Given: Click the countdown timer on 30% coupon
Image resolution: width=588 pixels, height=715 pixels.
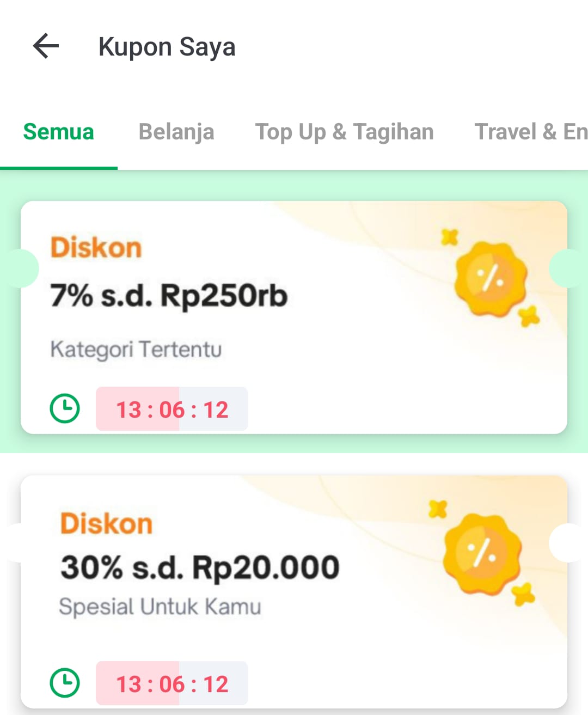Looking at the screenshot, I should click(x=172, y=684).
